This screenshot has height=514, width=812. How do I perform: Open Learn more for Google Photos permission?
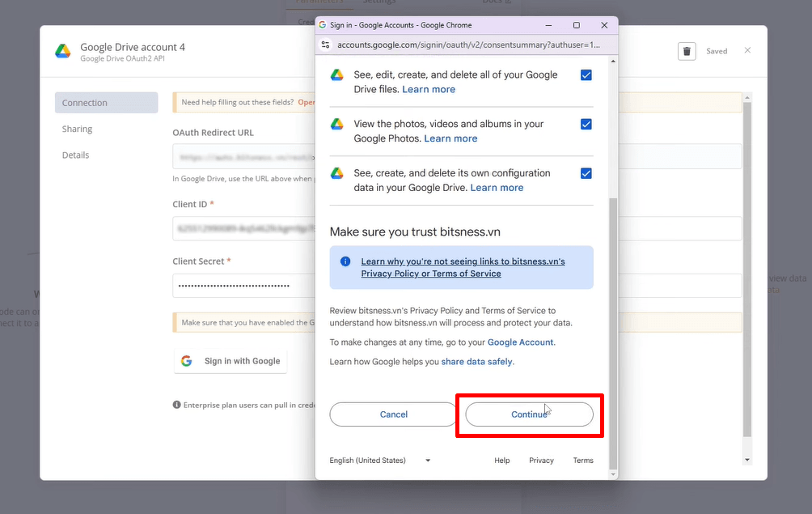(450, 138)
